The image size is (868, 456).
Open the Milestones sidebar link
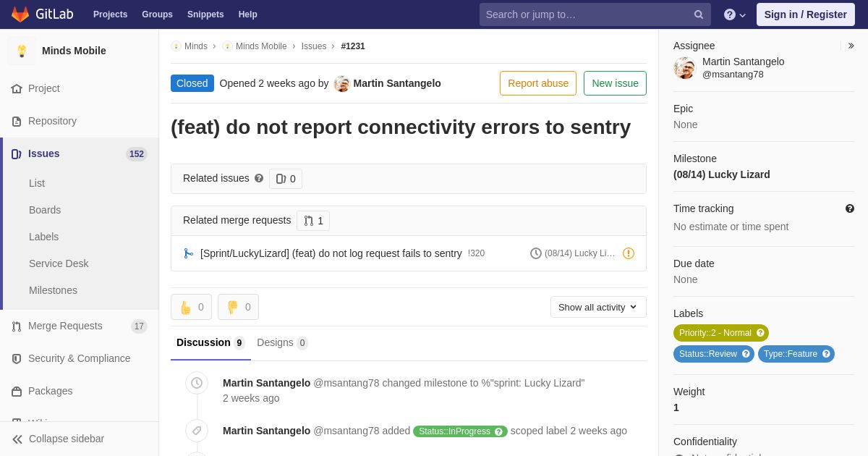tap(53, 290)
